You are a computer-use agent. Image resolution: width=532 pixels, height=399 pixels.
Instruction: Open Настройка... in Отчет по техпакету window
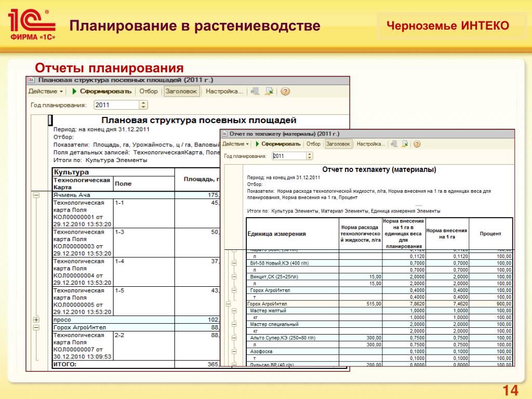(x=371, y=144)
